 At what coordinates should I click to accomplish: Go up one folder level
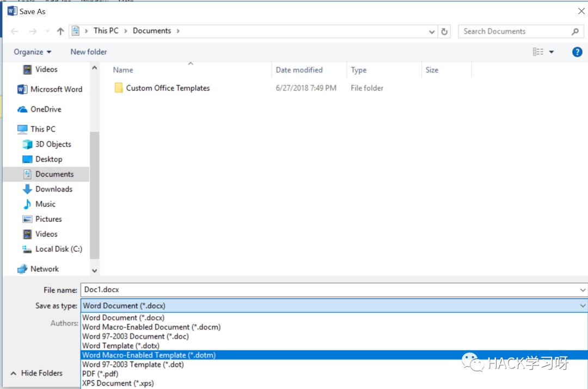pyautogui.click(x=60, y=31)
